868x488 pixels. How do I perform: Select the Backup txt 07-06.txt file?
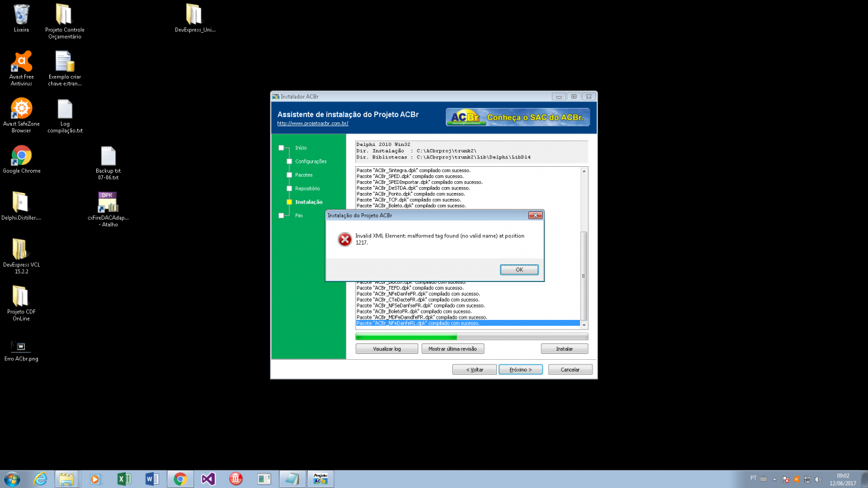tap(108, 162)
